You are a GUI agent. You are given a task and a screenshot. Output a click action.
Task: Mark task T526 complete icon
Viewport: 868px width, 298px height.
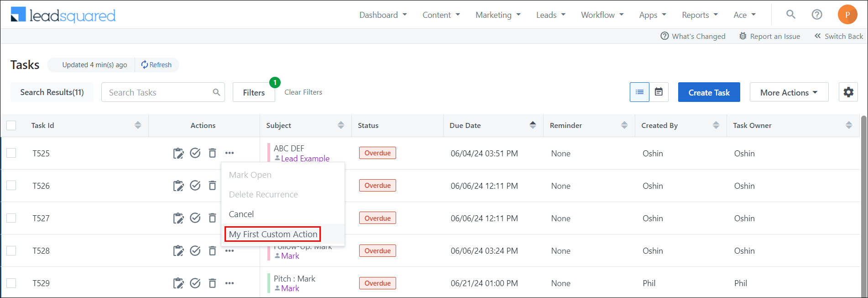195,186
